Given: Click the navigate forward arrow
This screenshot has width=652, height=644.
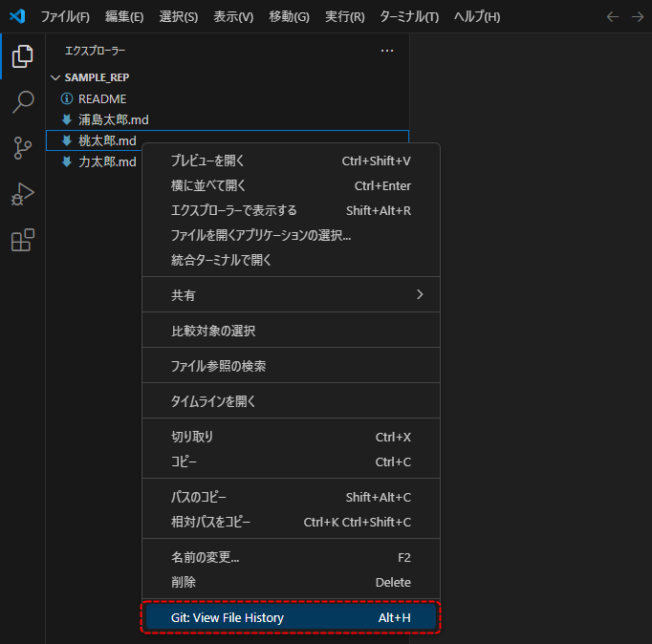Looking at the screenshot, I should click(x=638, y=17).
